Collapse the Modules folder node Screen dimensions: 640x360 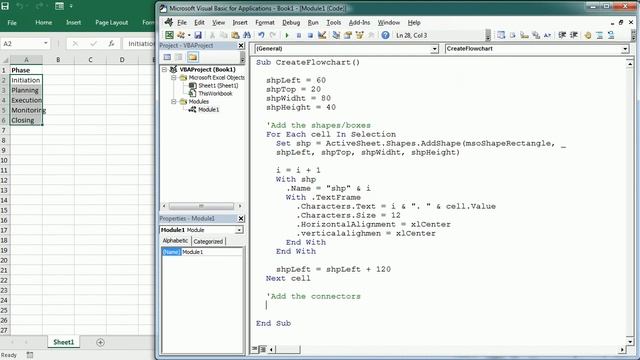(x=173, y=102)
